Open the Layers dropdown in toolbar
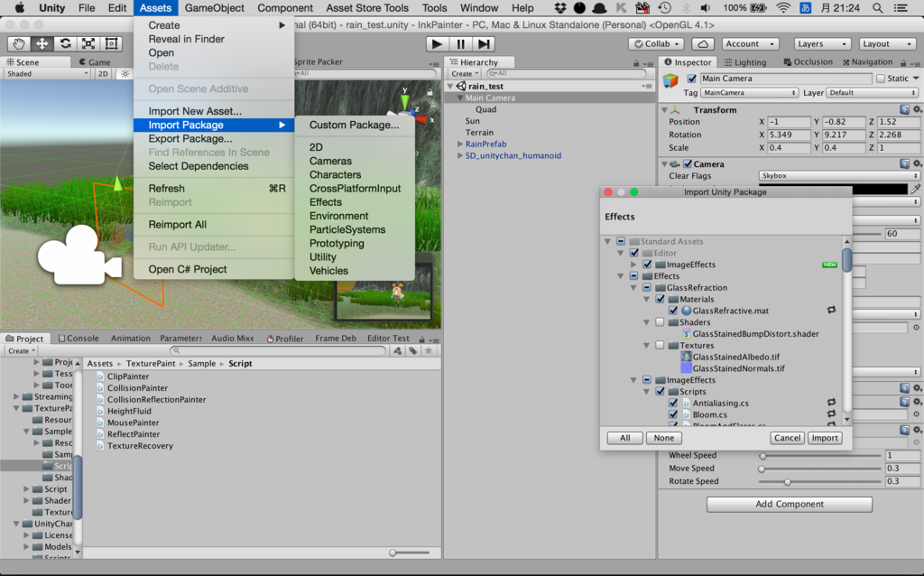Screen dimensions: 924x576 pyautogui.click(x=821, y=43)
